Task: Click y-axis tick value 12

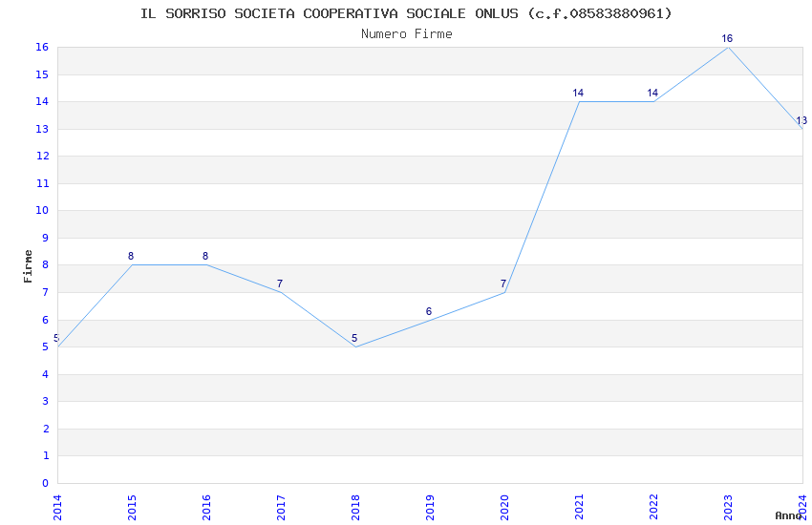Action: [x=42, y=156]
